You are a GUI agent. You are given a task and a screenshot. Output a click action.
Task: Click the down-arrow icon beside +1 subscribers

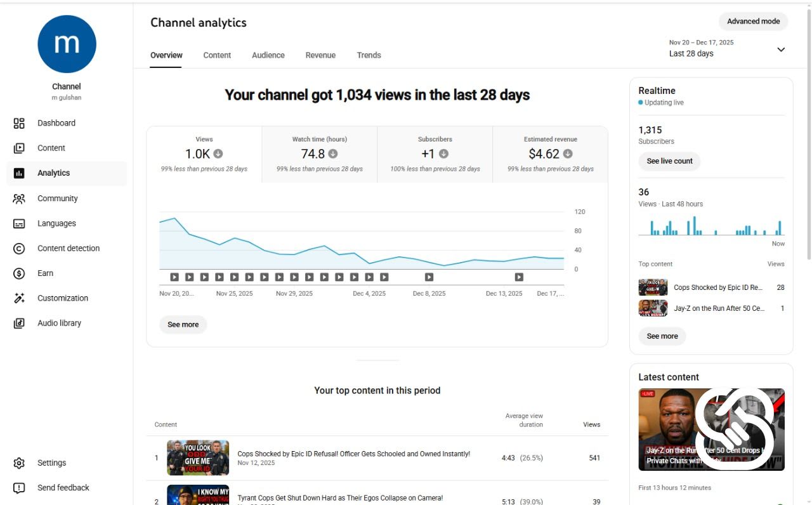pos(443,154)
